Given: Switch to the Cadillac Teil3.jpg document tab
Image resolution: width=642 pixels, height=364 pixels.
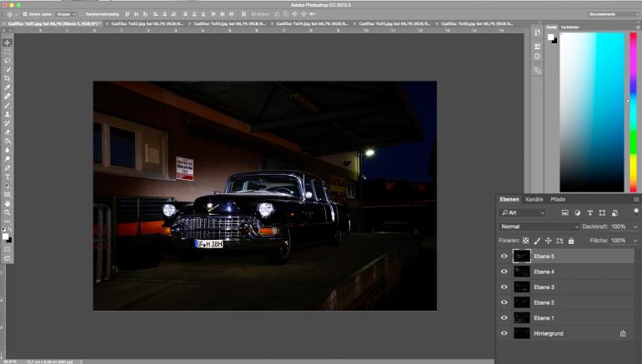Looking at the screenshot, I should click(229, 23).
